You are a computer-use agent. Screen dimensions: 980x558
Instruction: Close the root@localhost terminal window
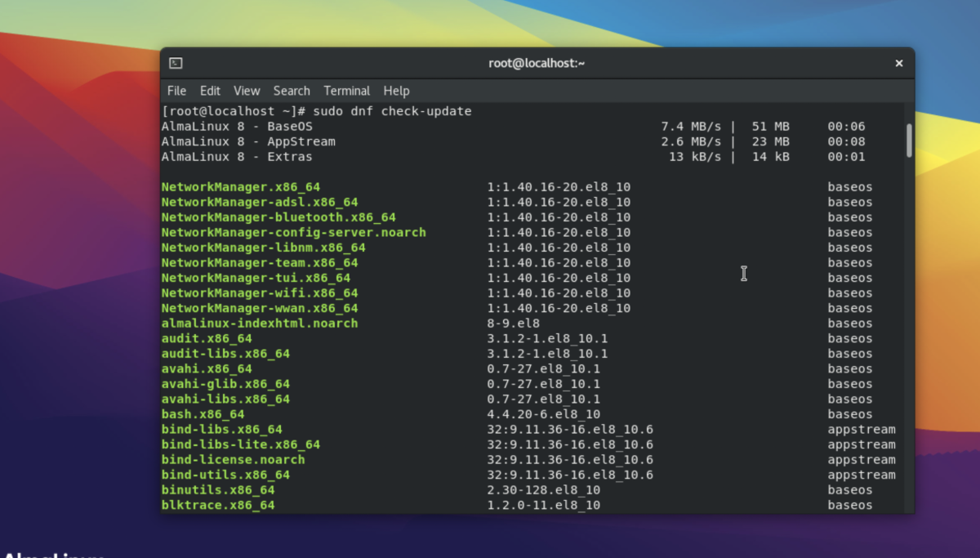coord(898,63)
